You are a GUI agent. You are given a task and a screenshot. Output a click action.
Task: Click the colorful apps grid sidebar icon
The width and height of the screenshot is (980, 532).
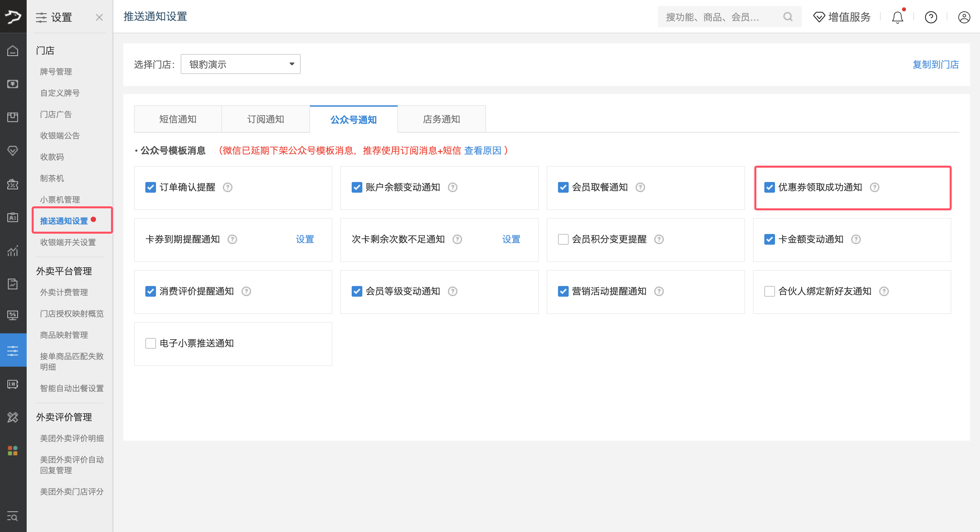[x=13, y=451]
